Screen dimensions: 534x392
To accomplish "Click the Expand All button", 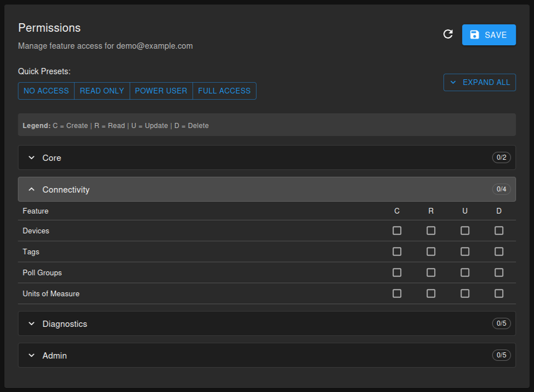I will coord(480,82).
